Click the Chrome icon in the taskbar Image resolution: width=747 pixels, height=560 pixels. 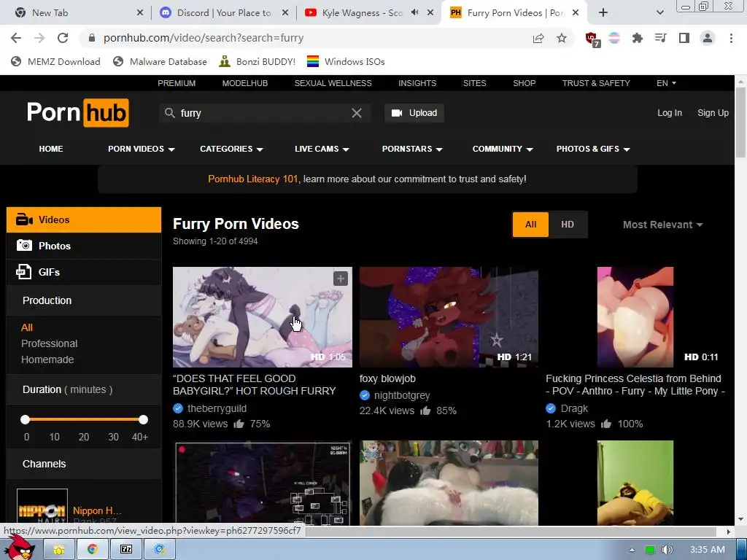[93, 550]
